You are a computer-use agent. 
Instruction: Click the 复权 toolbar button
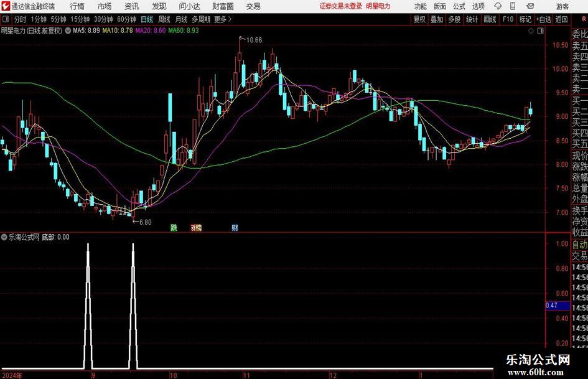[x=419, y=19]
